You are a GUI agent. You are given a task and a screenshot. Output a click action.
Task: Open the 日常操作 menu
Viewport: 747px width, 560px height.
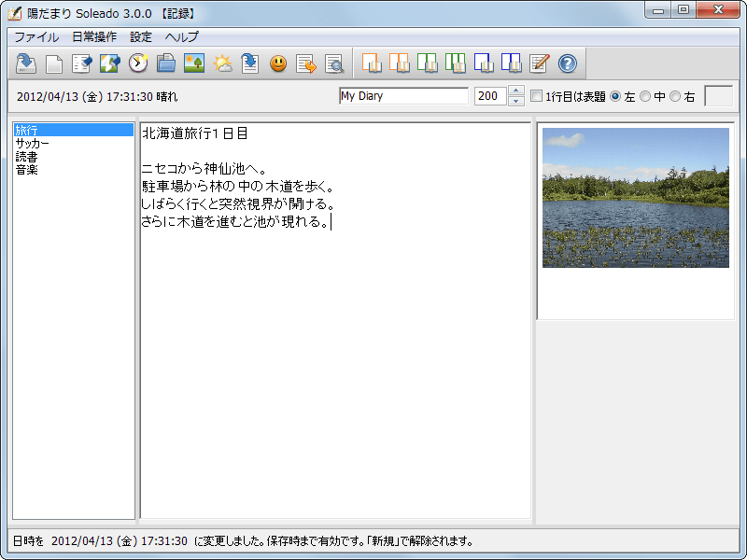coord(94,36)
